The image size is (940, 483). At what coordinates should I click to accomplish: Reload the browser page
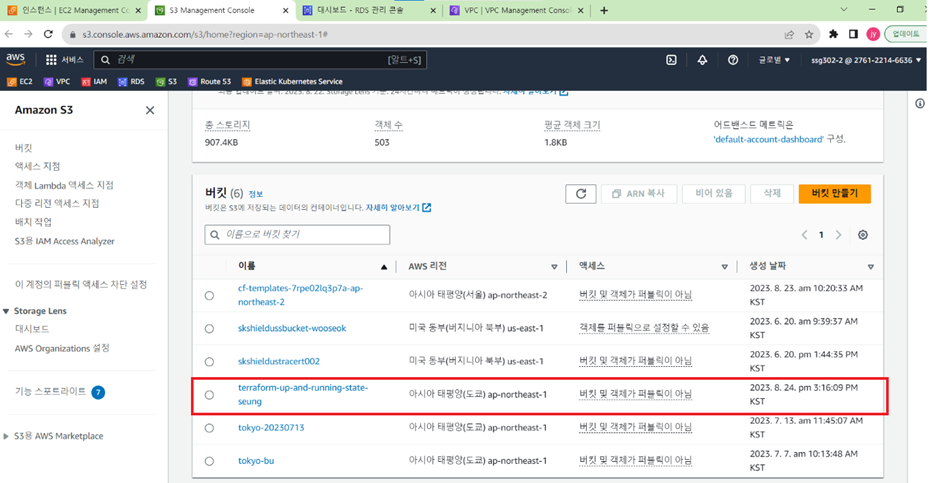(x=48, y=34)
